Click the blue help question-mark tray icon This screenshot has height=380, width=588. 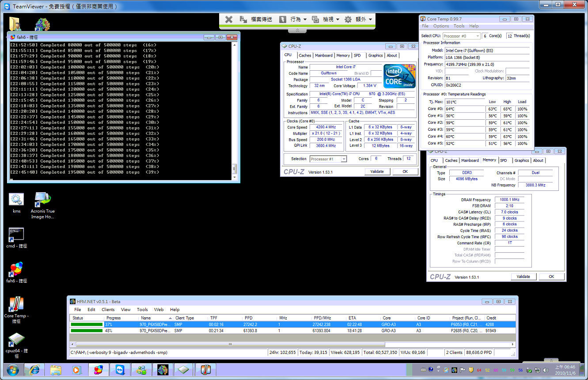pos(431,370)
